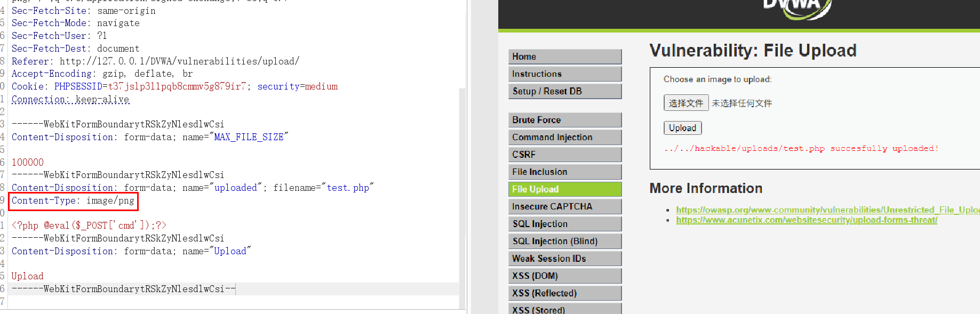The height and width of the screenshot is (314, 980).
Task: Click the Accept-Encoding header line
Action: click(102, 74)
